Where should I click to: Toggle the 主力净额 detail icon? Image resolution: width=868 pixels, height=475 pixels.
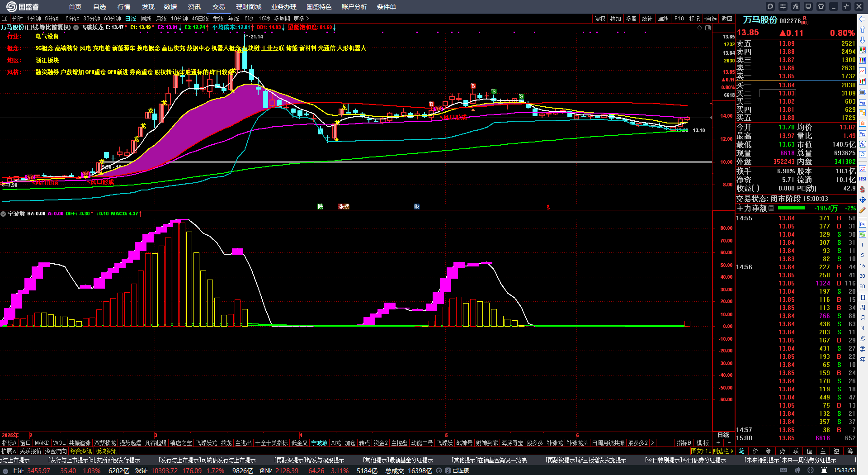tap(771, 208)
